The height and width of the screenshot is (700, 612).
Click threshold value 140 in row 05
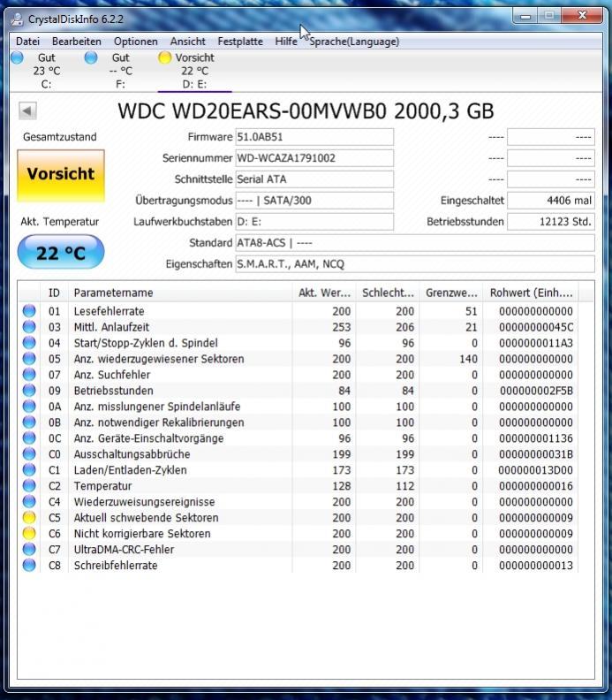(x=468, y=359)
